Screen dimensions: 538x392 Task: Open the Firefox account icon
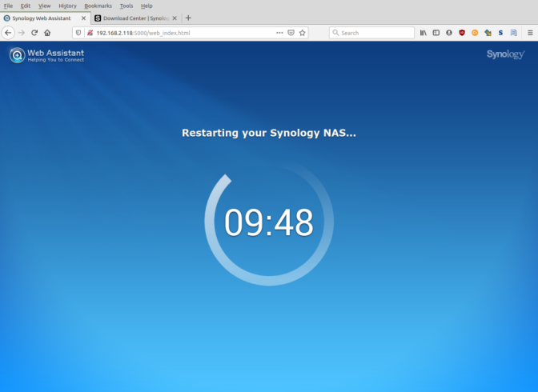[449, 33]
